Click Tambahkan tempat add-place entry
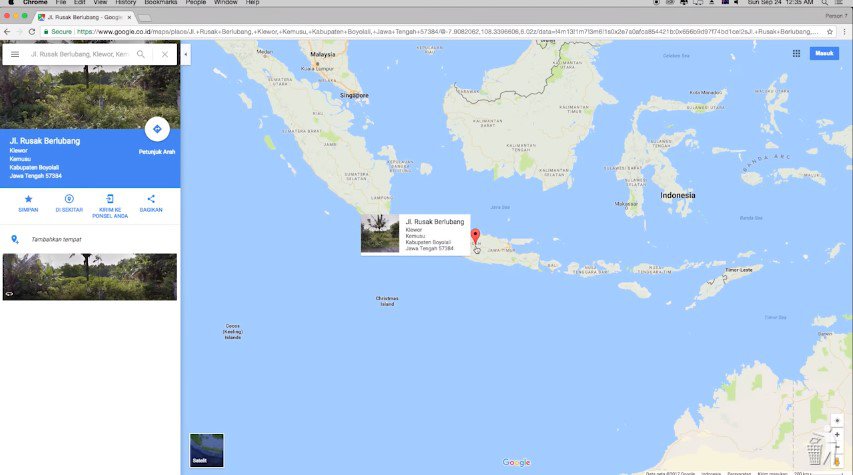This screenshot has width=853, height=475. [x=57, y=239]
